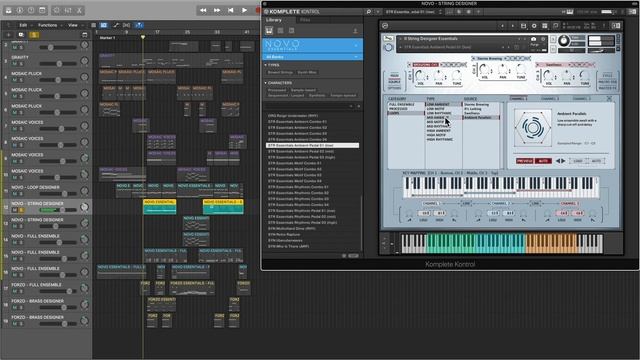Select the instruments browser icon
Screen dimensions: 640x360
pyautogui.click(x=269, y=31)
